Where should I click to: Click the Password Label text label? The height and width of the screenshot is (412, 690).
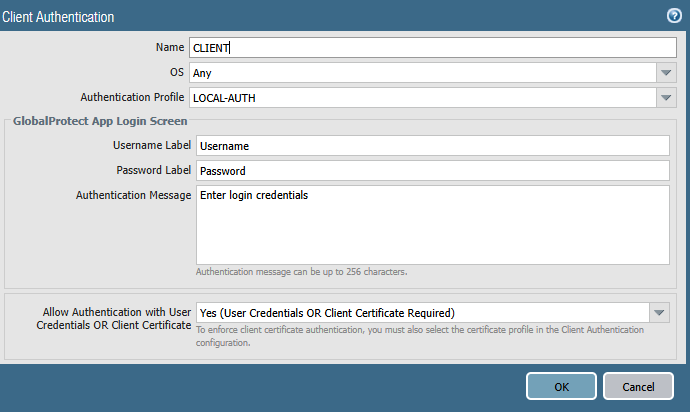154,170
